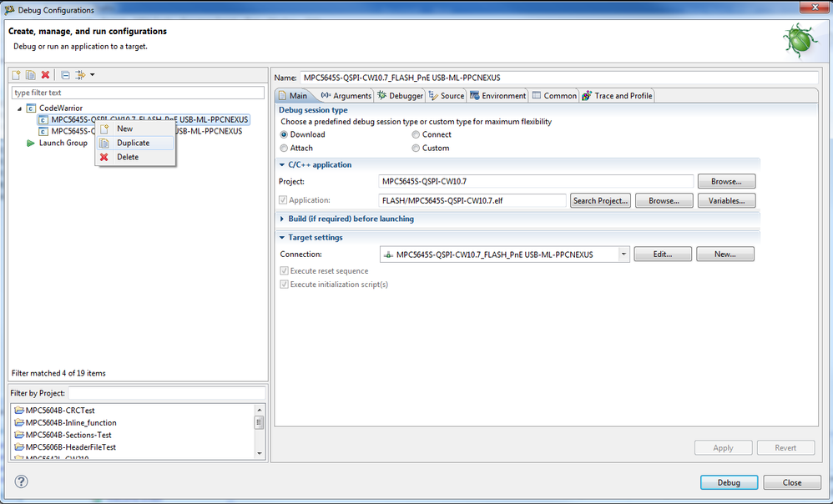Viewport: 833px width, 504px height.
Task: Click the type filter text field
Action: 138,93
